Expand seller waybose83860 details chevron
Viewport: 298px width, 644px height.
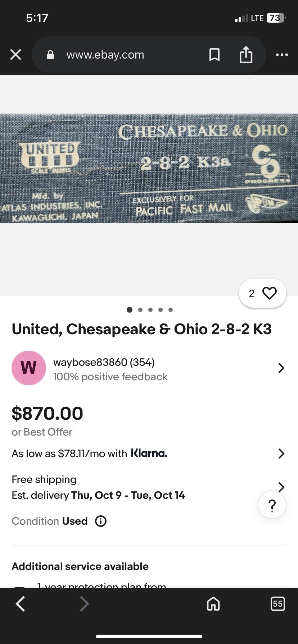click(281, 368)
